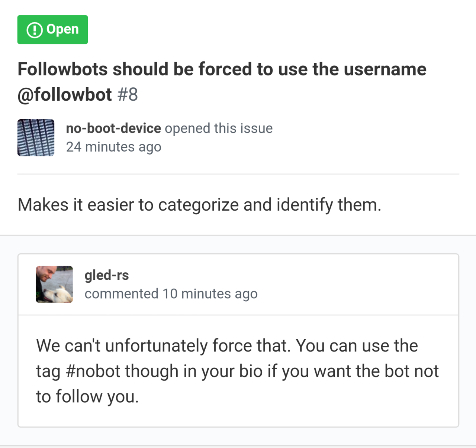This screenshot has width=476, height=448.
Task: Click the word 'commented' under gled-rs
Action: 121,294
